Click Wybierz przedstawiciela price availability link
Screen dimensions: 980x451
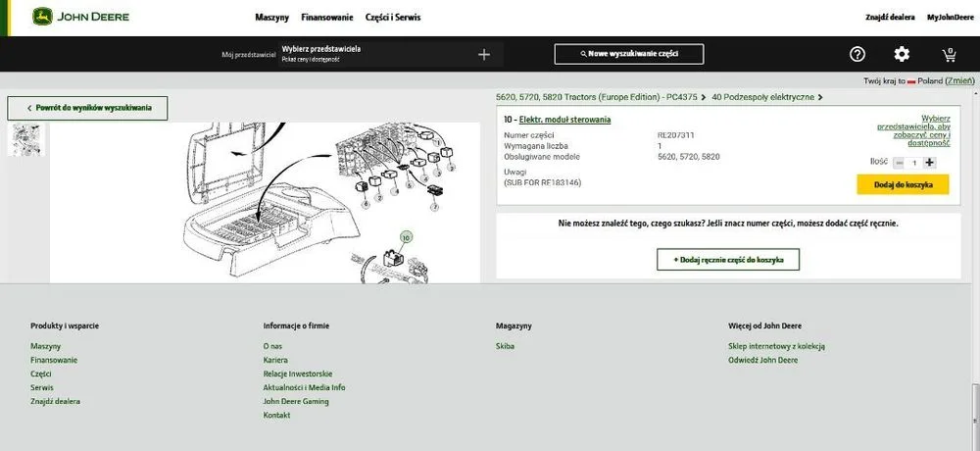pyautogui.click(x=913, y=130)
